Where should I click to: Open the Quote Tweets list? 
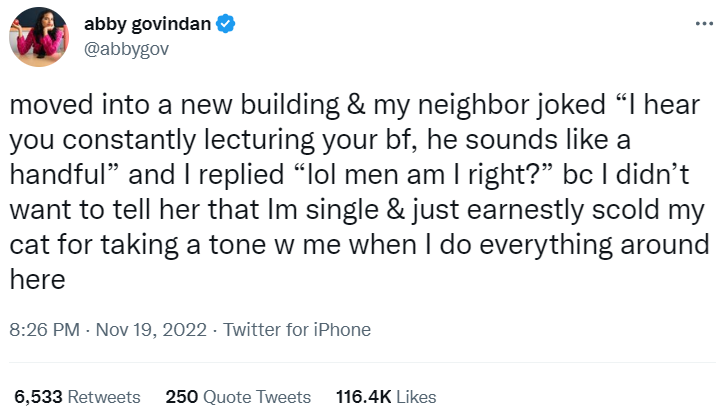click(257, 397)
